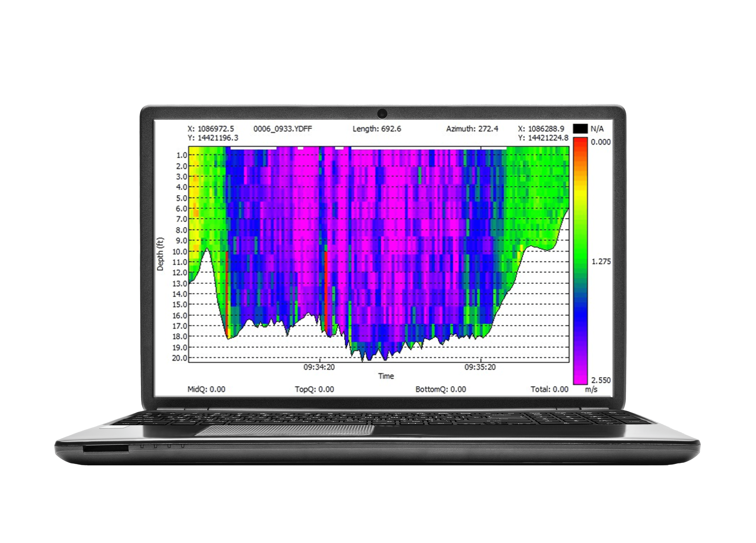The width and height of the screenshot is (756, 543).
Task: Click the 1.0 depth axis tick label
Action: tap(182, 155)
